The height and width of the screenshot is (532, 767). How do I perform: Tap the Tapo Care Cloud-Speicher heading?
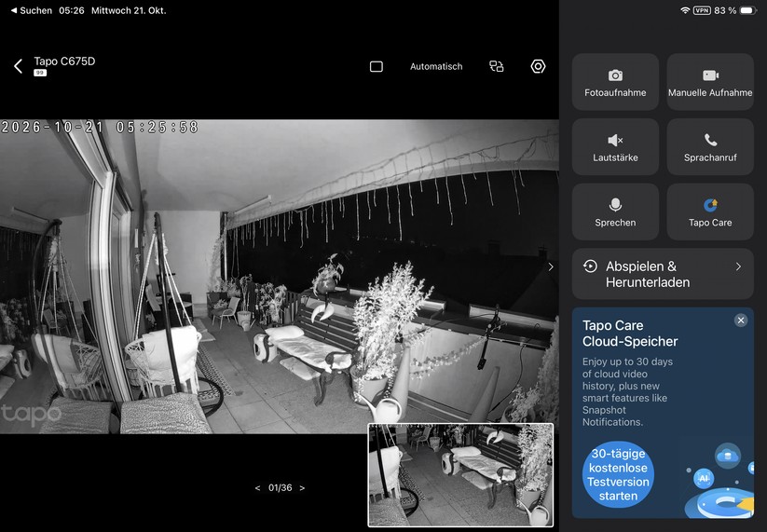630,334
